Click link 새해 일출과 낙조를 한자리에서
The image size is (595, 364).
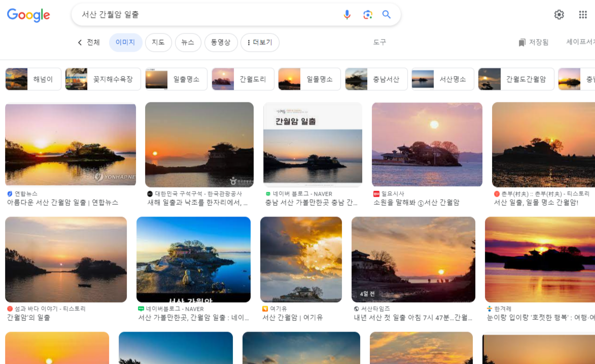pyautogui.click(x=197, y=202)
